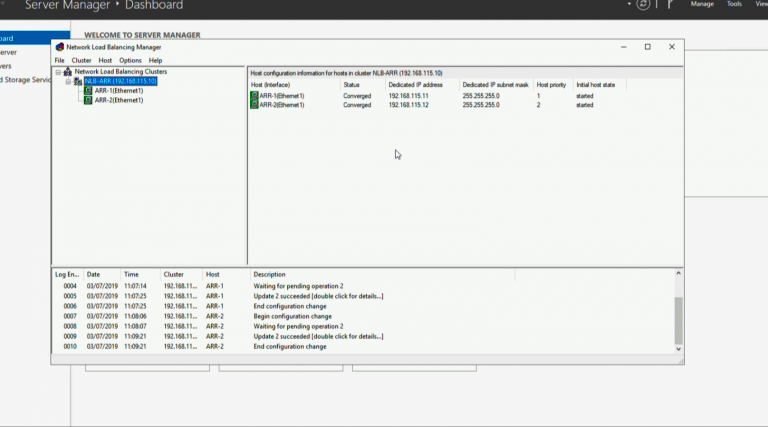The image size is (768, 427).
Task: Click Converged status for ARR-2
Action: (357, 105)
